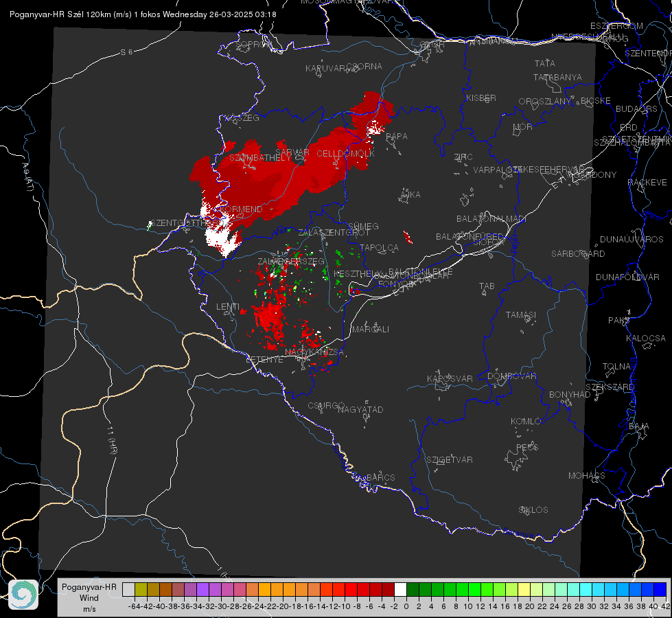The image size is (672, 618).
Task: Click the TAPOLCA city label
Action: coord(380,247)
